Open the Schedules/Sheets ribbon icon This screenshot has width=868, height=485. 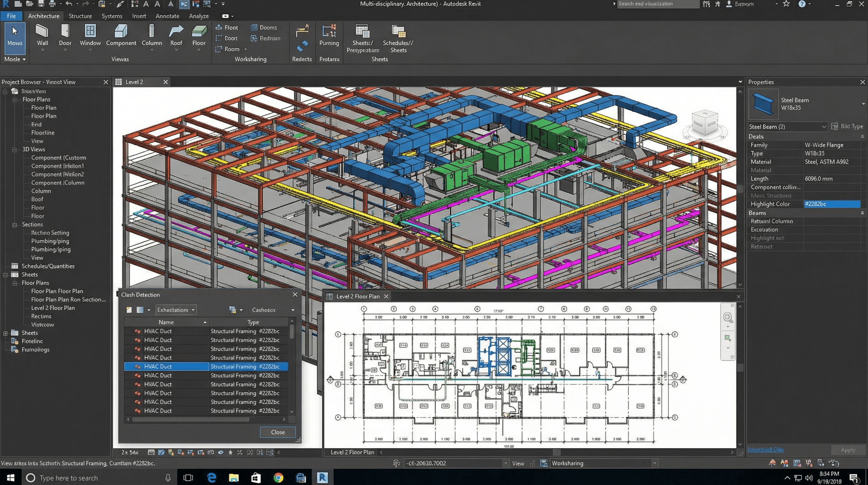point(398,31)
